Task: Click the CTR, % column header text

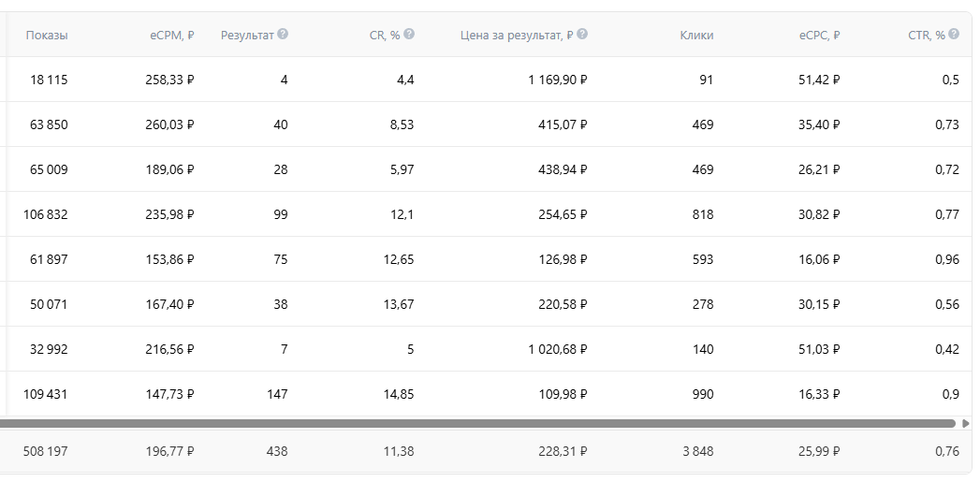Action: pos(926,36)
